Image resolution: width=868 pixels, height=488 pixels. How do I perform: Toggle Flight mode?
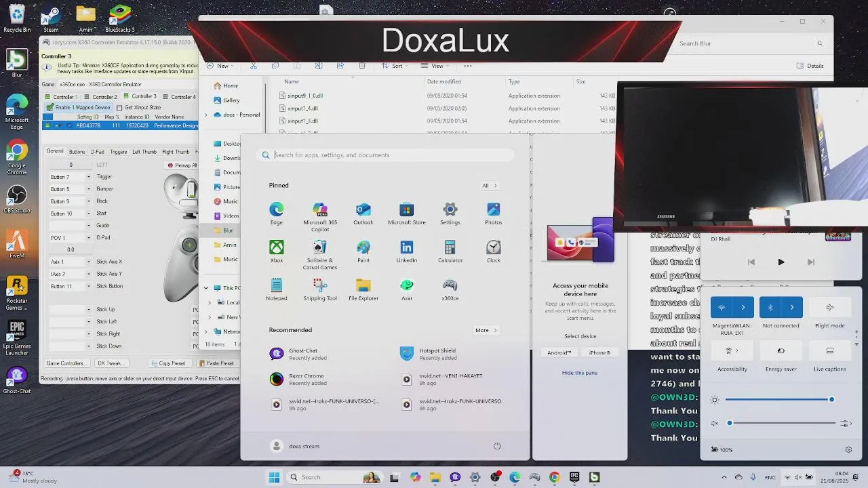tap(829, 307)
